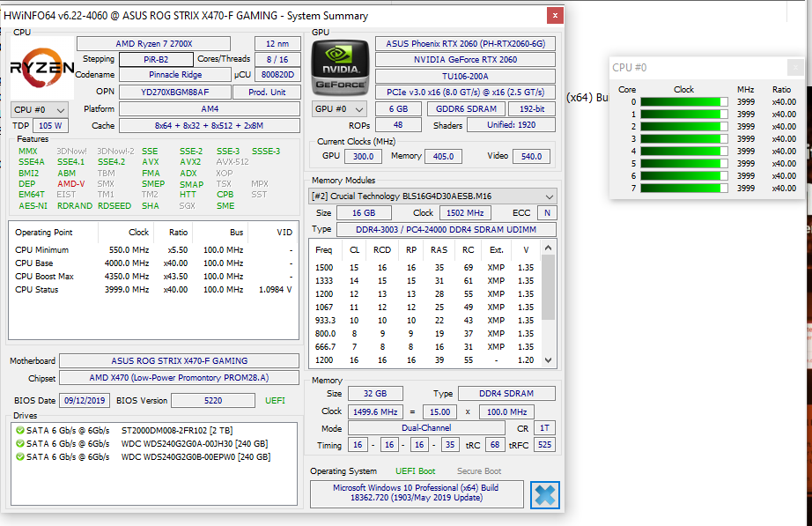Click memory timings scroll up arrow

click(x=549, y=248)
